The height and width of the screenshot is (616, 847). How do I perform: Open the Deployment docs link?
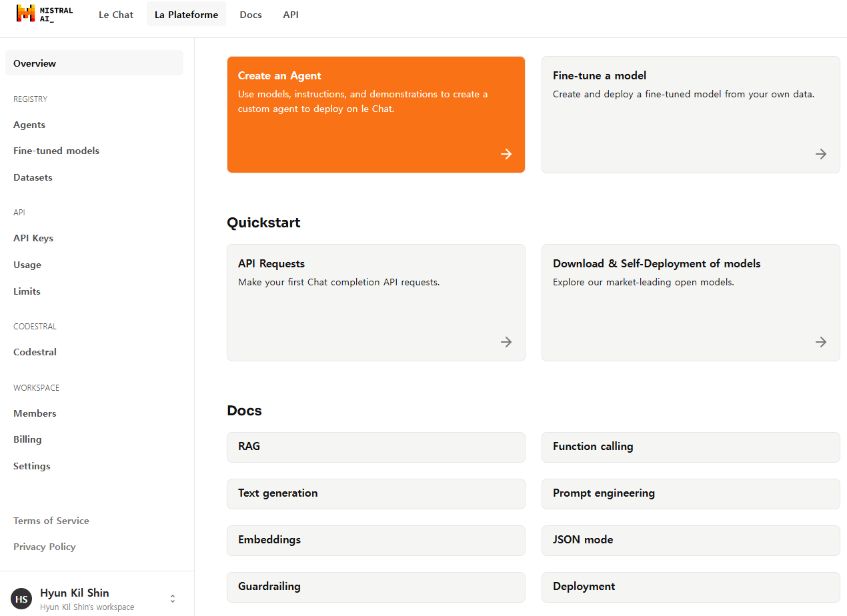tap(691, 587)
